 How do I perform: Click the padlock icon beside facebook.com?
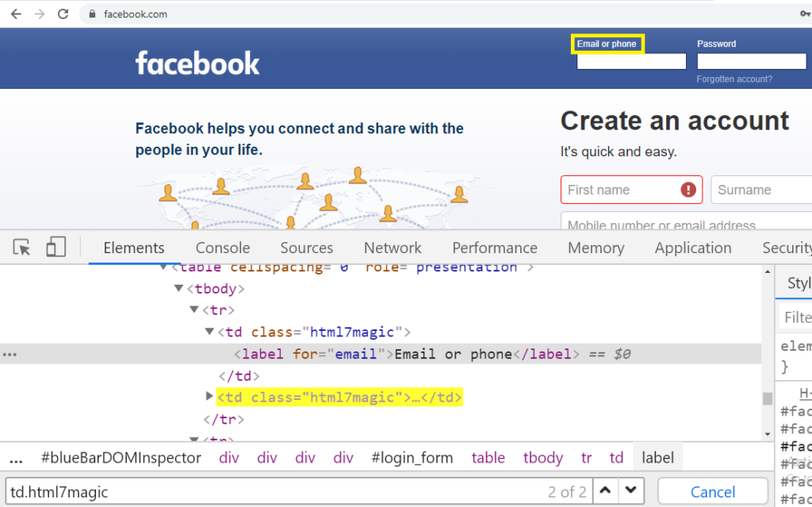coord(92,14)
